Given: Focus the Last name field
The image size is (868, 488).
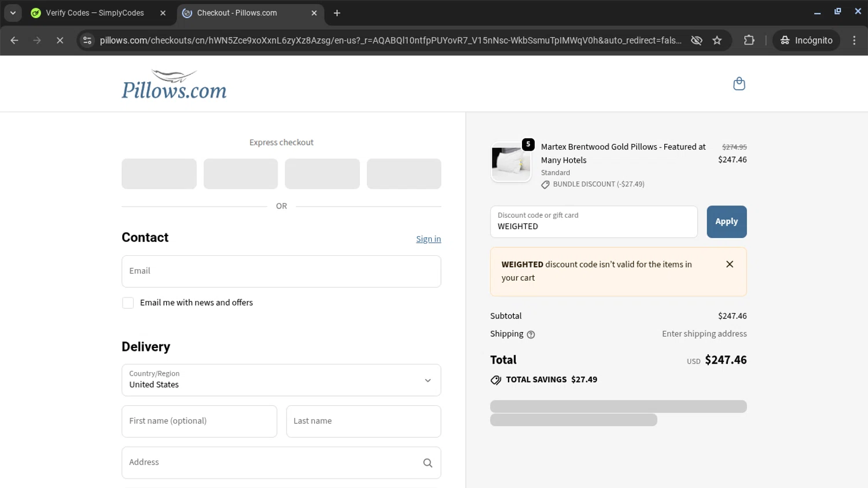Looking at the screenshot, I should 363,421.
